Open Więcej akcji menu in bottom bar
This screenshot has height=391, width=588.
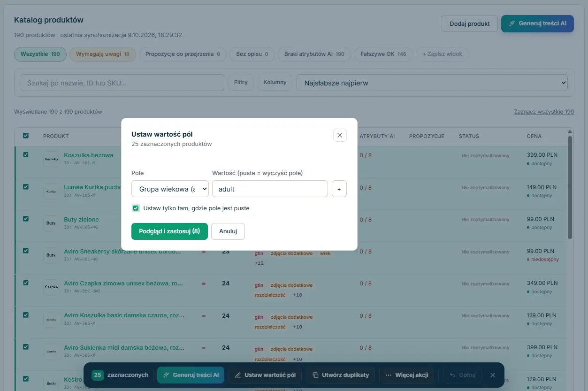(407, 375)
